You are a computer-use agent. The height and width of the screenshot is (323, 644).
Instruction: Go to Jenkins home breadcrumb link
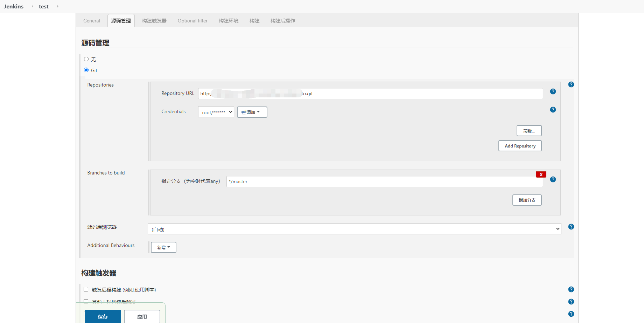pyautogui.click(x=14, y=6)
